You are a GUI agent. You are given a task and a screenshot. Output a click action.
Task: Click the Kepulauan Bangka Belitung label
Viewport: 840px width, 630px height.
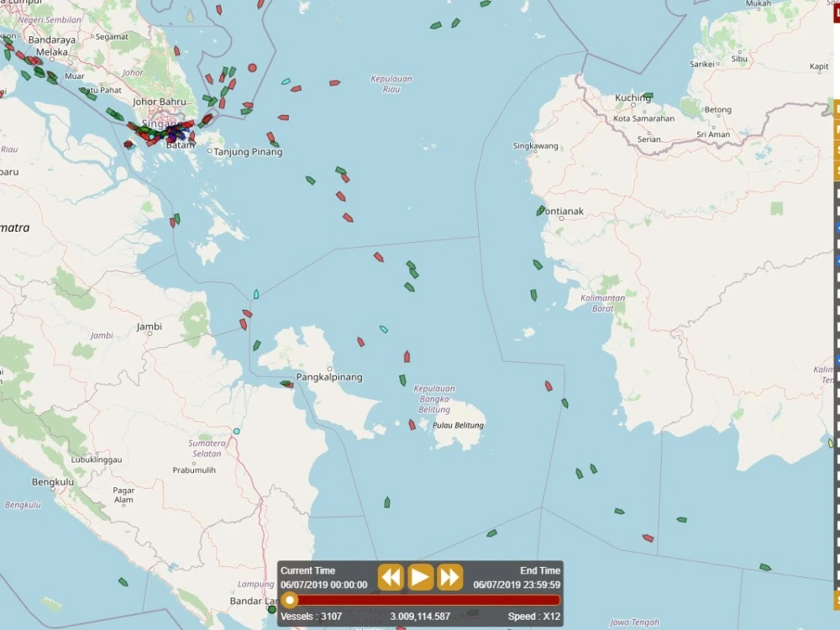click(x=434, y=399)
